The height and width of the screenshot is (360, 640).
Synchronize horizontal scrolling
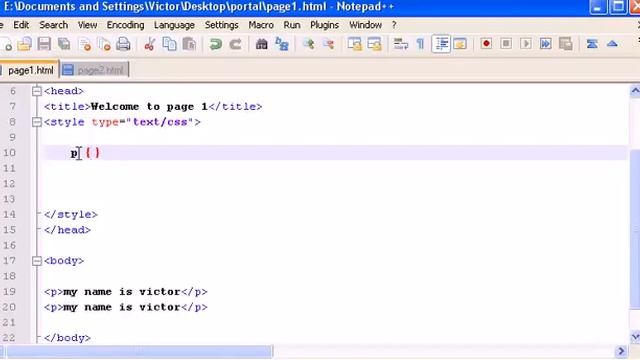point(374,44)
